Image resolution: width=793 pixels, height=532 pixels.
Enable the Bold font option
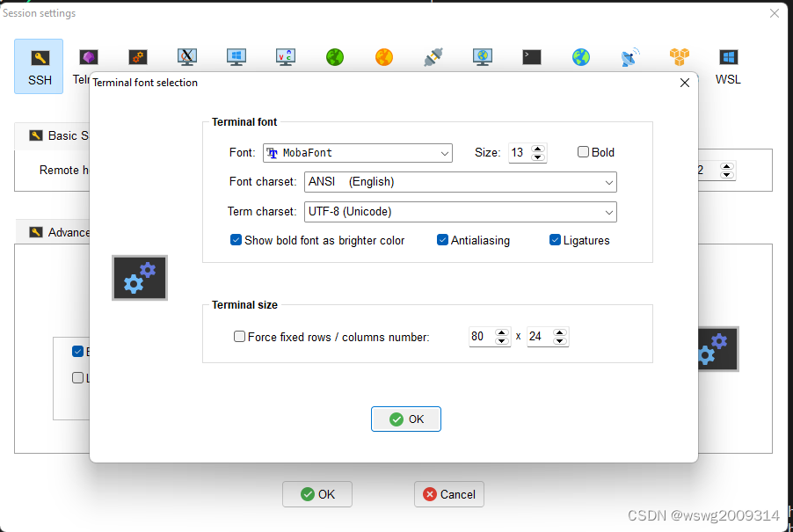click(583, 151)
